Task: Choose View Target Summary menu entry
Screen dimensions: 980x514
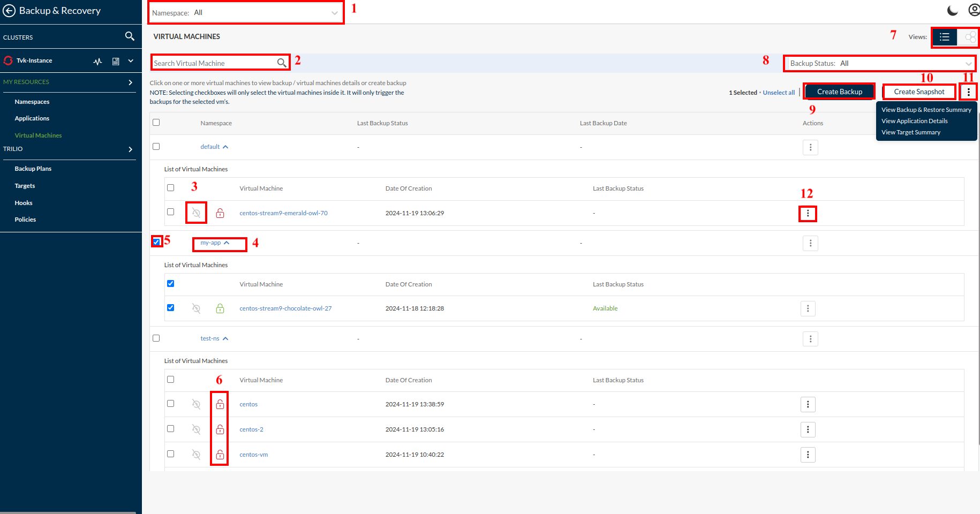Action: click(910, 132)
